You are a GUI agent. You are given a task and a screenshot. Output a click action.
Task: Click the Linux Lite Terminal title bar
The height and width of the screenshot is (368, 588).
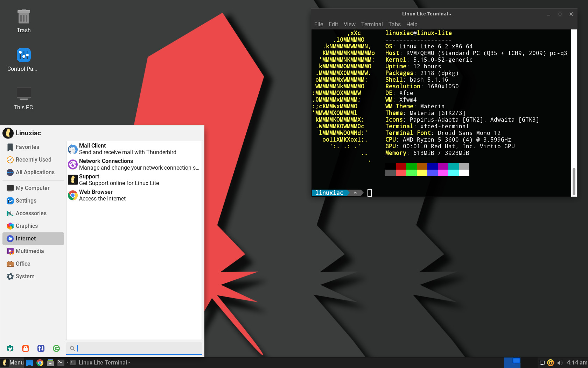427,14
